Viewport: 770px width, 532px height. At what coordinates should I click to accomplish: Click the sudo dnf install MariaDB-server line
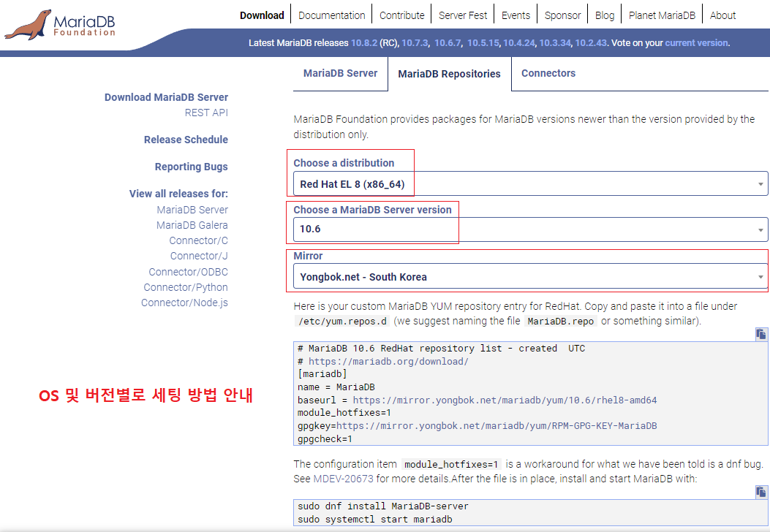coord(383,506)
